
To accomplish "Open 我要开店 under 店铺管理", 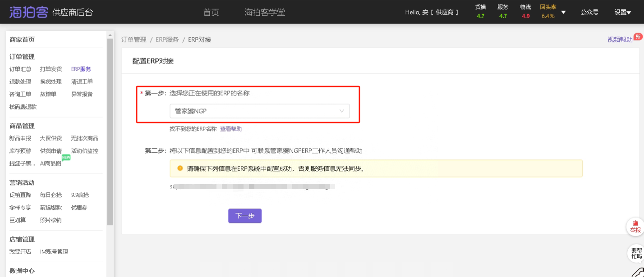I will (x=20, y=252).
